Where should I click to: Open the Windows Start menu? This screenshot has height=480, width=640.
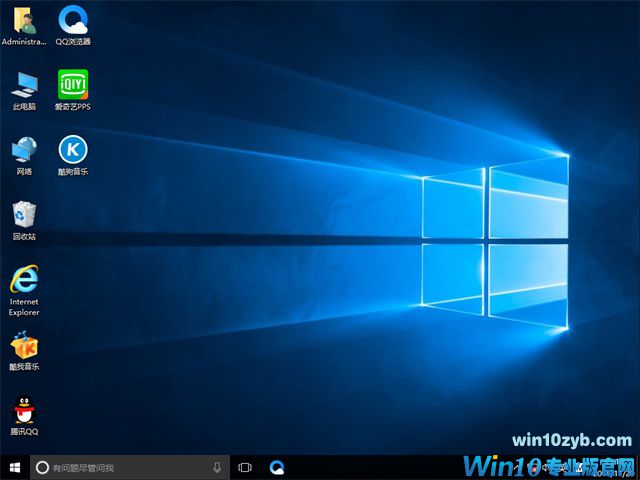click(15, 467)
